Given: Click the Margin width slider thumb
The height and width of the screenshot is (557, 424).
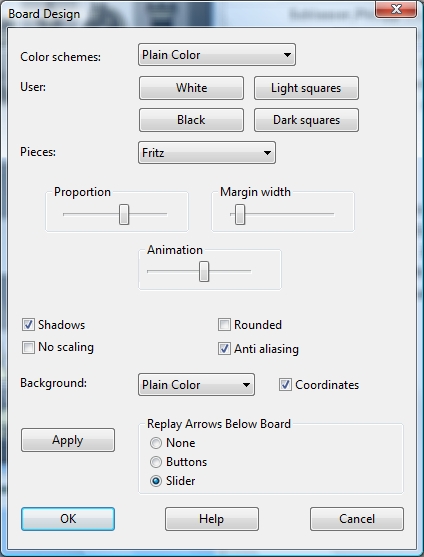Looking at the screenshot, I should click(240, 214).
